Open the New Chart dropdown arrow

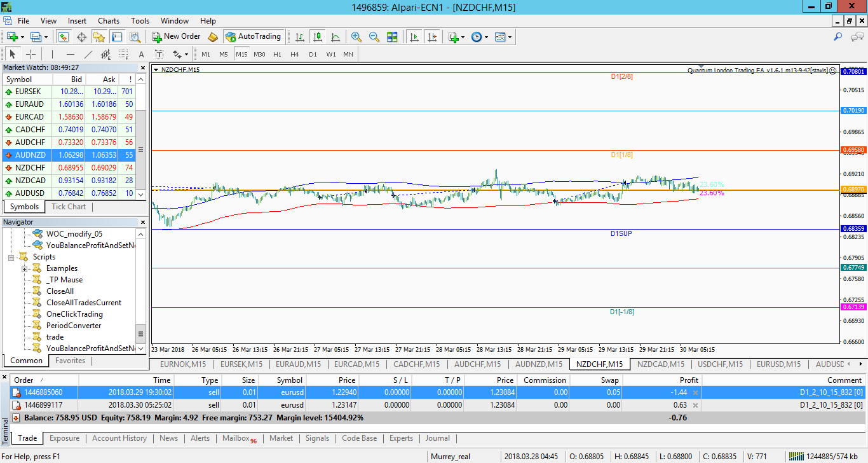[22, 37]
